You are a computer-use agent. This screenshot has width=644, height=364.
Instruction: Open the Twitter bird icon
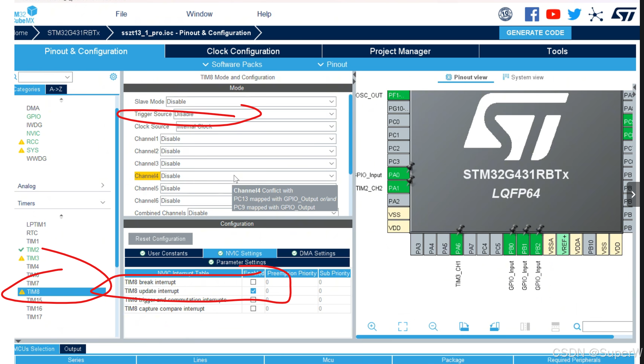(x=574, y=14)
